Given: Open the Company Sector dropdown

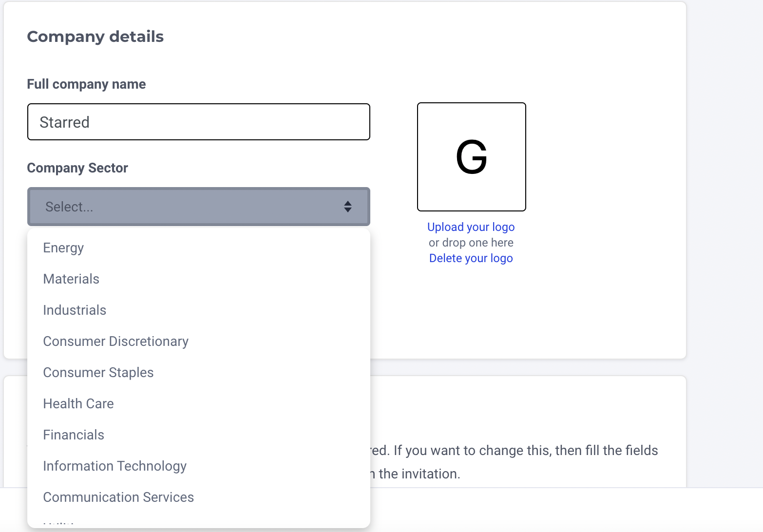Looking at the screenshot, I should pyautogui.click(x=199, y=207).
